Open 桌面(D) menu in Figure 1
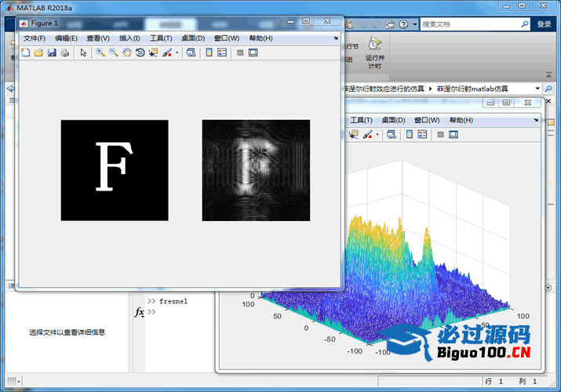 [x=193, y=38]
